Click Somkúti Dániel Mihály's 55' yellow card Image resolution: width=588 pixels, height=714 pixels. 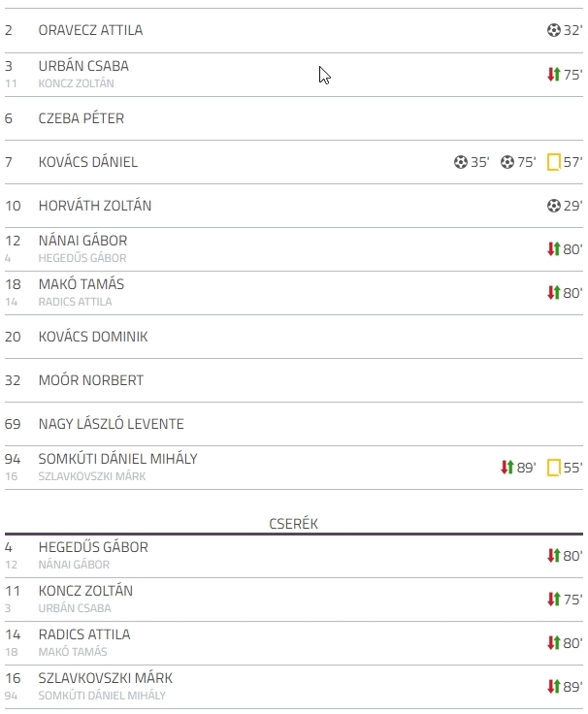pos(553,468)
